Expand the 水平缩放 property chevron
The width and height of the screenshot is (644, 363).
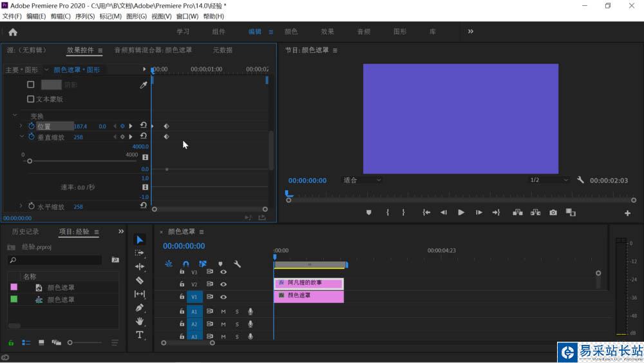21,206
